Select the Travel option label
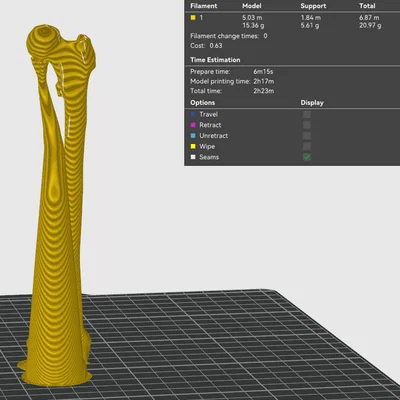The image size is (400, 400). pos(208,114)
